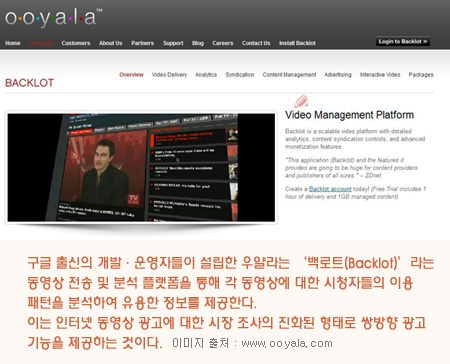
Task: Open the Content Management tab
Action: 289,75
